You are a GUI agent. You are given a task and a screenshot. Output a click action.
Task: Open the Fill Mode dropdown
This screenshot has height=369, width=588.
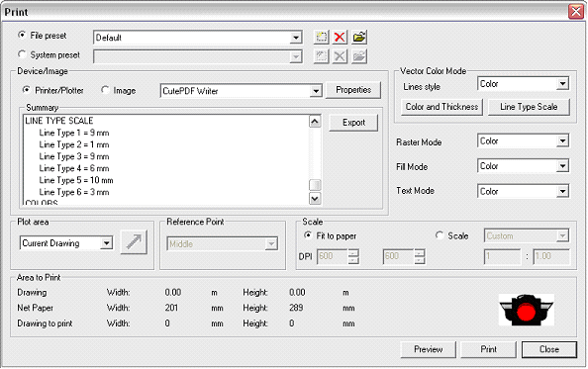pyautogui.click(x=562, y=166)
